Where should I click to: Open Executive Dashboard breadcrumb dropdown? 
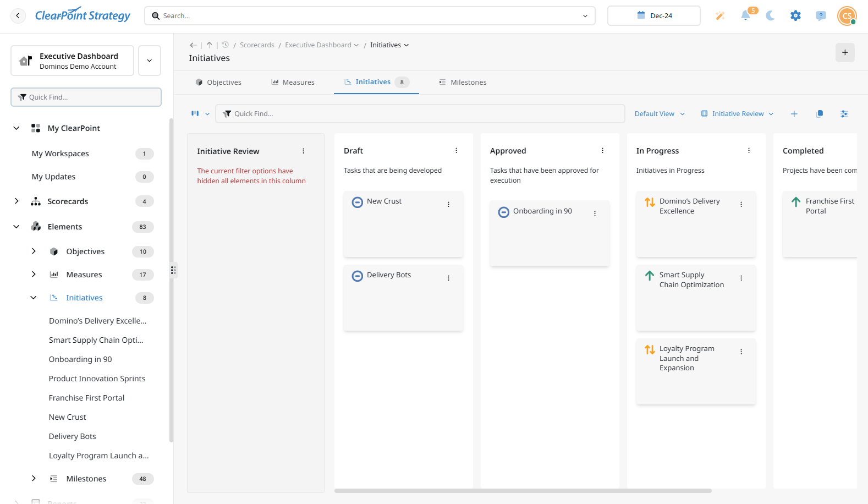[x=322, y=45]
